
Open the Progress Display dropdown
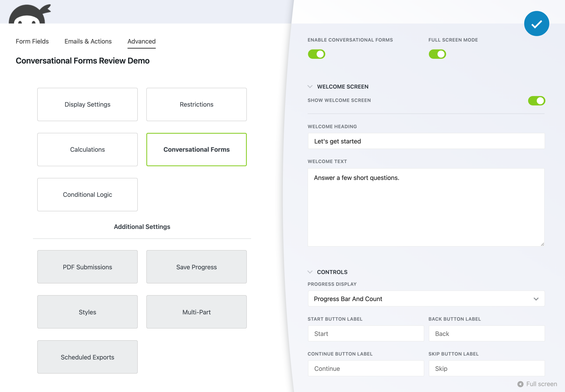pos(426,299)
